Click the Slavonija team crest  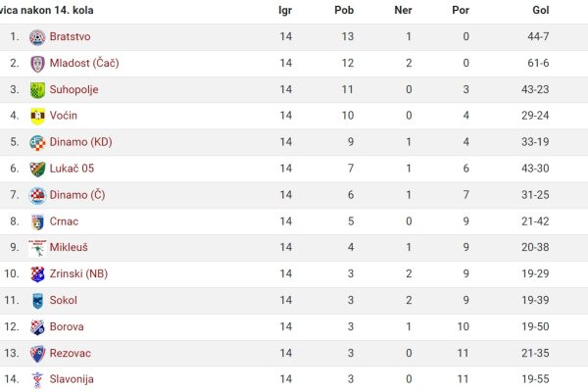click(37, 379)
